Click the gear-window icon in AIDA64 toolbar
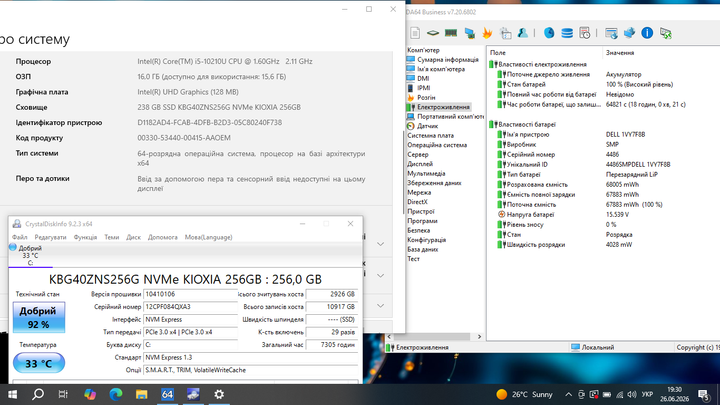 [505, 33]
